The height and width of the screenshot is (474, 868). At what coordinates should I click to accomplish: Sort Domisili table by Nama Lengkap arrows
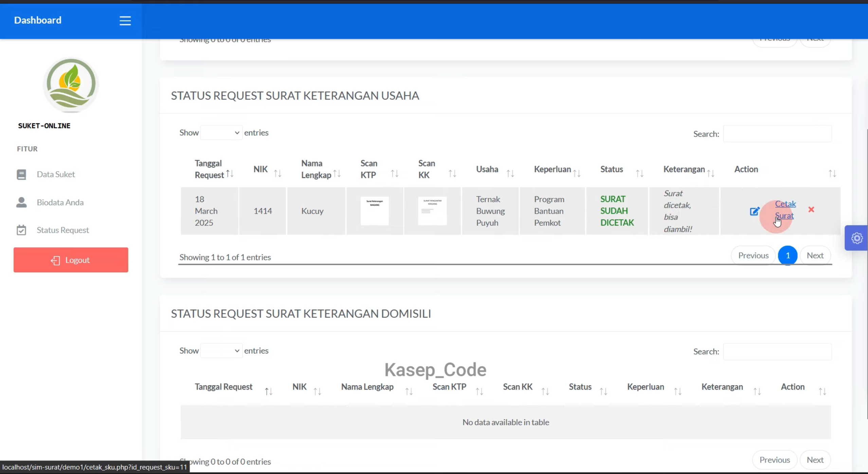pyautogui.click(x=409, y=391)
